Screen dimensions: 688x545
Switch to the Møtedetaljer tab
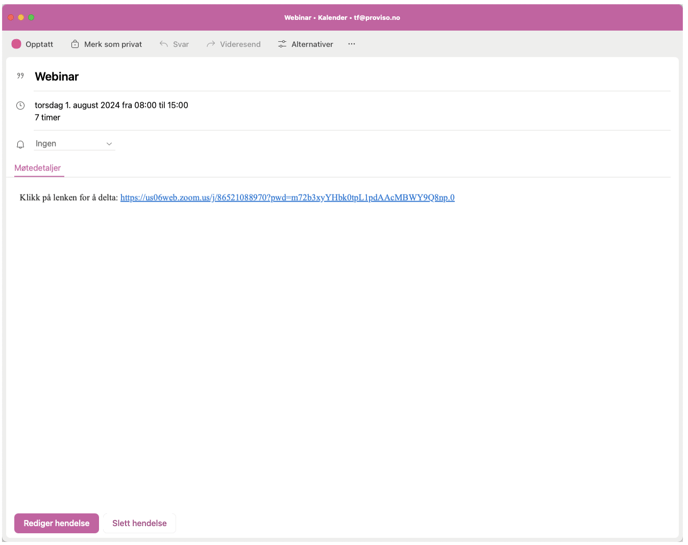click(37, 168)
